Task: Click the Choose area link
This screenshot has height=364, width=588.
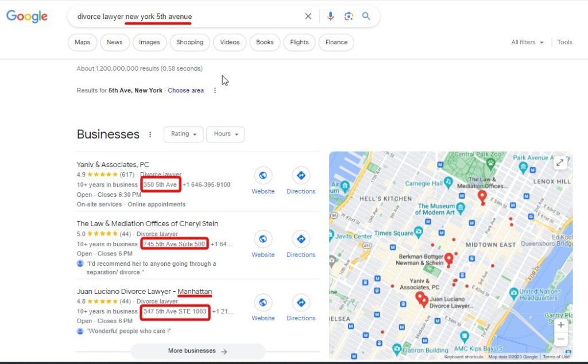Action: point(185,90)
